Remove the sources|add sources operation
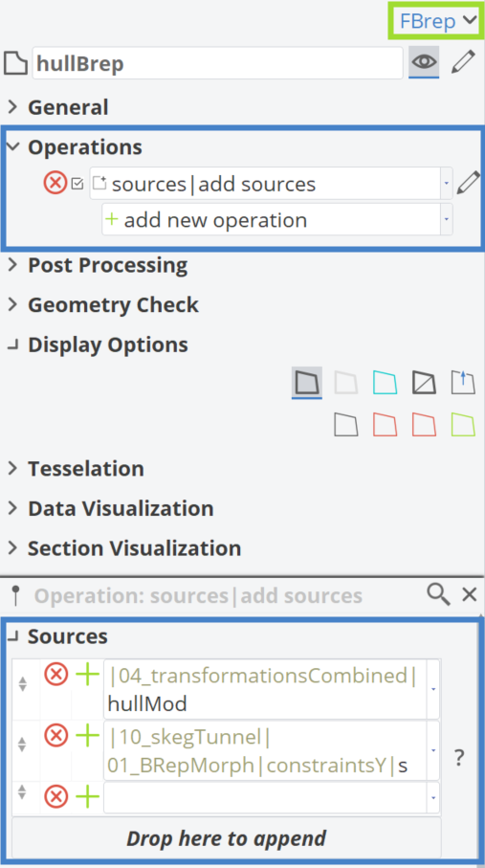485x868 pixels. click(55, 183)
